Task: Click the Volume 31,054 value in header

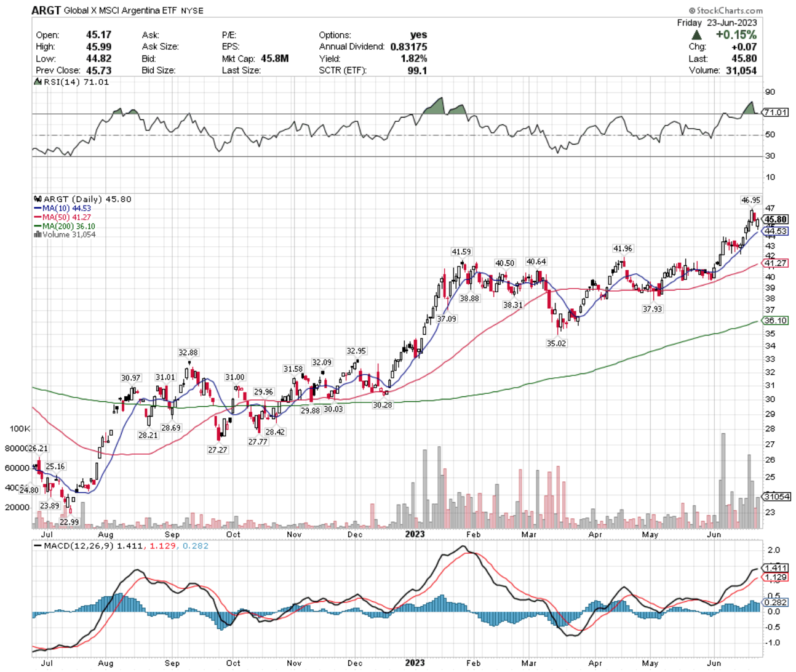Action: tap(741, 70)
